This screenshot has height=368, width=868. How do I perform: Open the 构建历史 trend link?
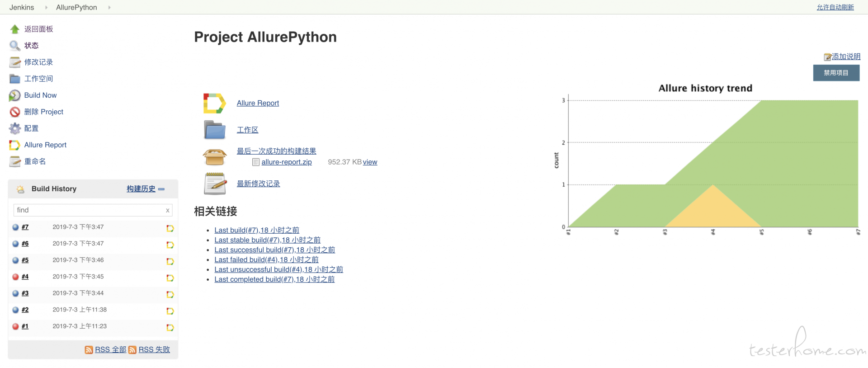coord(141,189)
